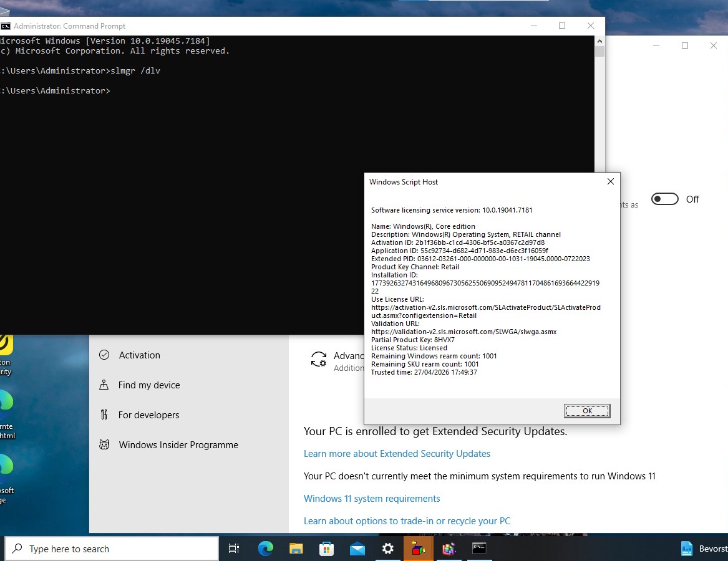This screenshot has width=728, height=561.
Task: Open For developers settings page
Action: (148, 415)
